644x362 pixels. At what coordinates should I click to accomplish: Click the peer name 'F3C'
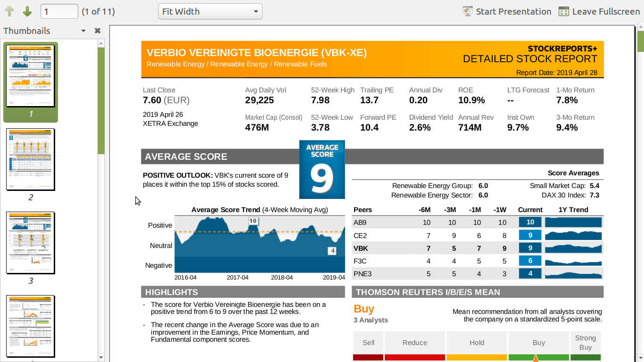point(360,261)
